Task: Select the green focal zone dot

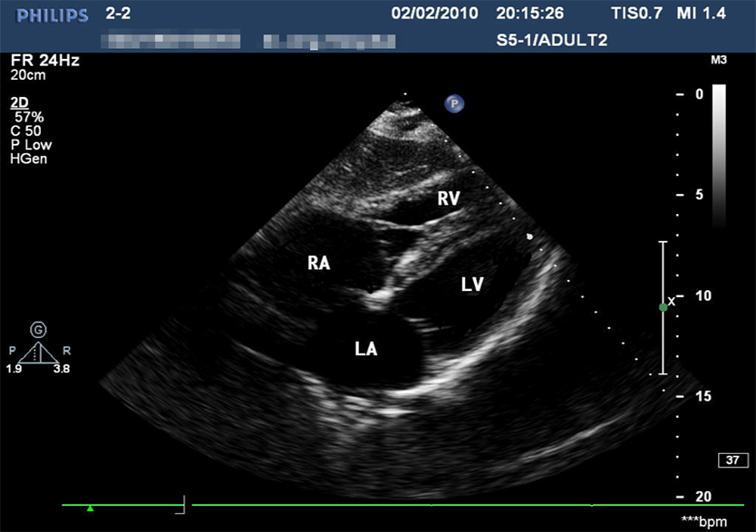Action: pyautogui.click(x=663, y=308)
